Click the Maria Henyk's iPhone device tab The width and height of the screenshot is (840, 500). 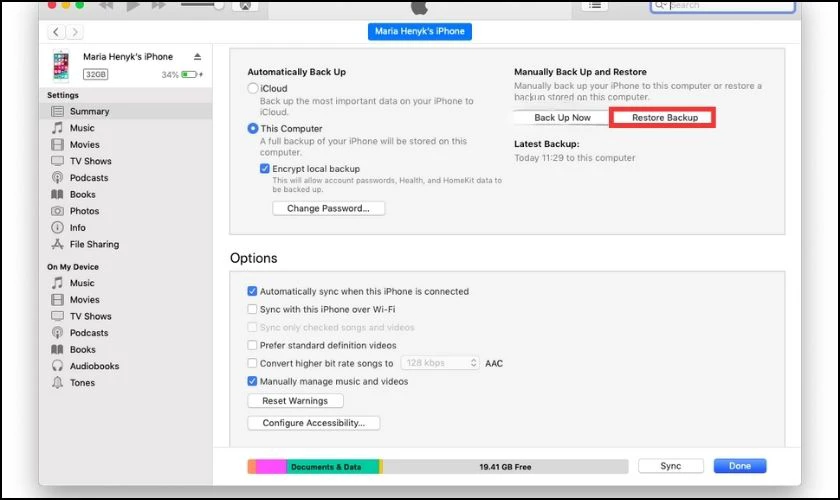[420, 32]
